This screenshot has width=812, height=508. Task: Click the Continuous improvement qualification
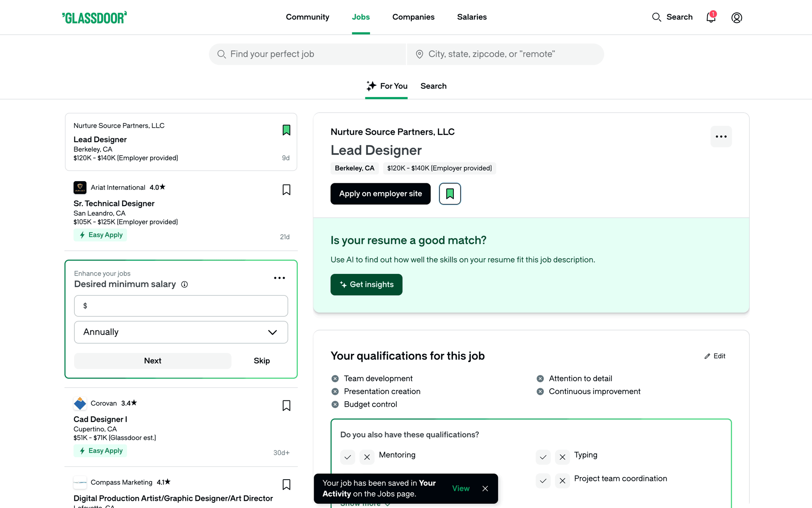click(595, 392)
